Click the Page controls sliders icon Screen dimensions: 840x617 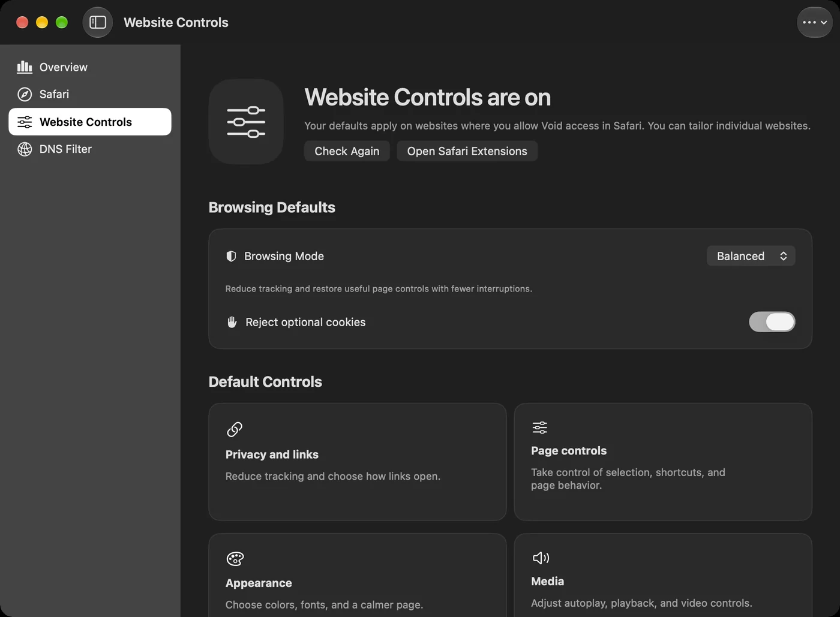pyautogui.click(x=540, y=428)
